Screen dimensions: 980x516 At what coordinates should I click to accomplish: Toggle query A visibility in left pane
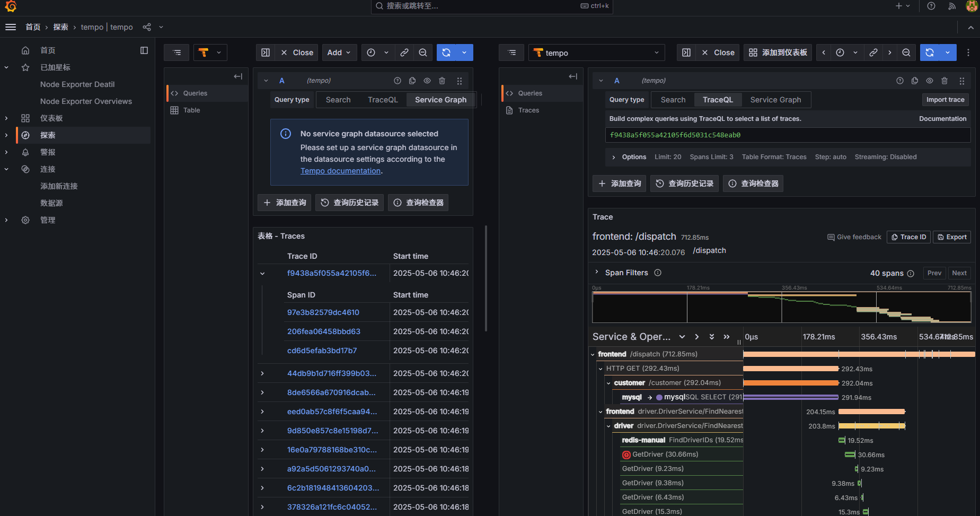click(427, 81)
